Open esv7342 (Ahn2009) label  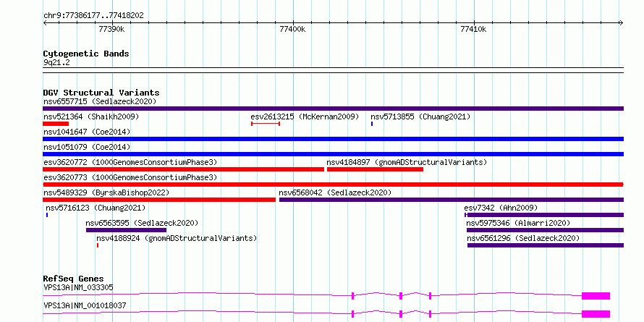[x=501, y=208]
